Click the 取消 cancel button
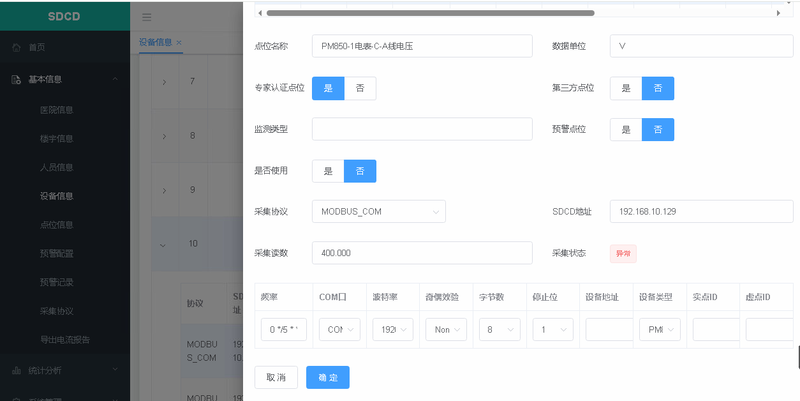The width and height of the screenshot is (800, 401). 276,377
